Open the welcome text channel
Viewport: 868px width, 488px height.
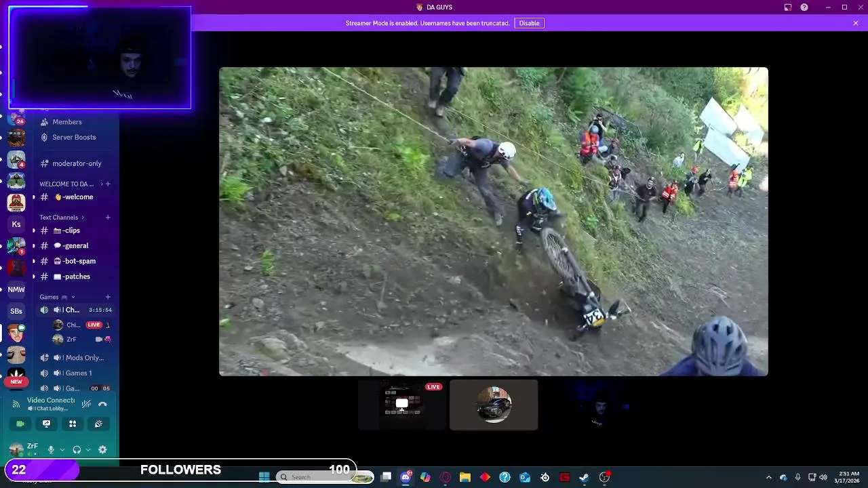point(76,197)
